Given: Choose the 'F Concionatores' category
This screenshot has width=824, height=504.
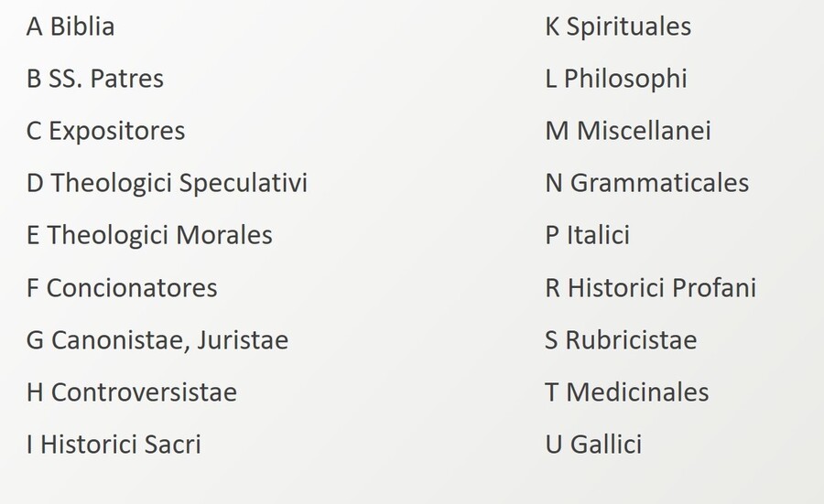Looking at the screenshot, I should pos(122,288).
